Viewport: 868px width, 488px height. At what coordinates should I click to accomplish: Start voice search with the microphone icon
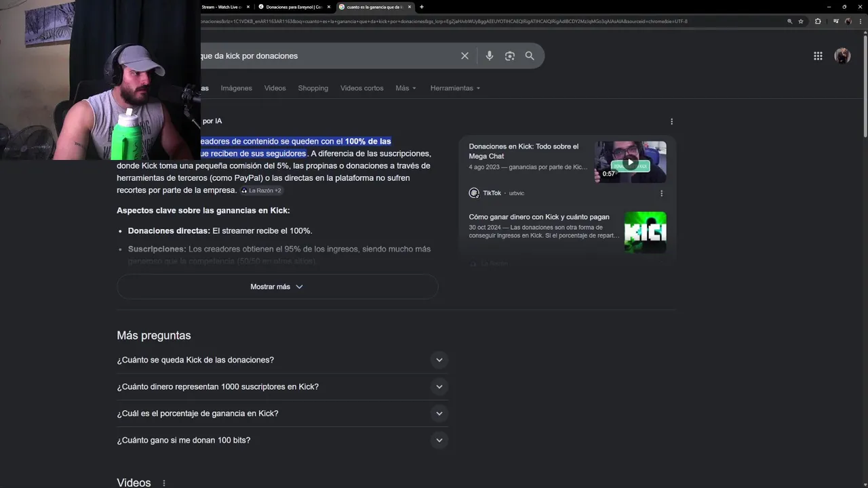click(490, 56)
